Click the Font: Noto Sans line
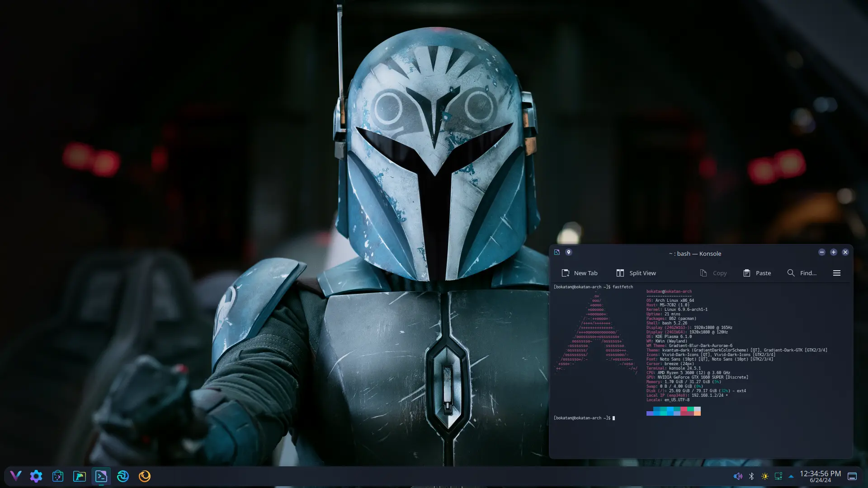This screenshot has width=868, height=488. pyautogui.click(x=710, y=359)
